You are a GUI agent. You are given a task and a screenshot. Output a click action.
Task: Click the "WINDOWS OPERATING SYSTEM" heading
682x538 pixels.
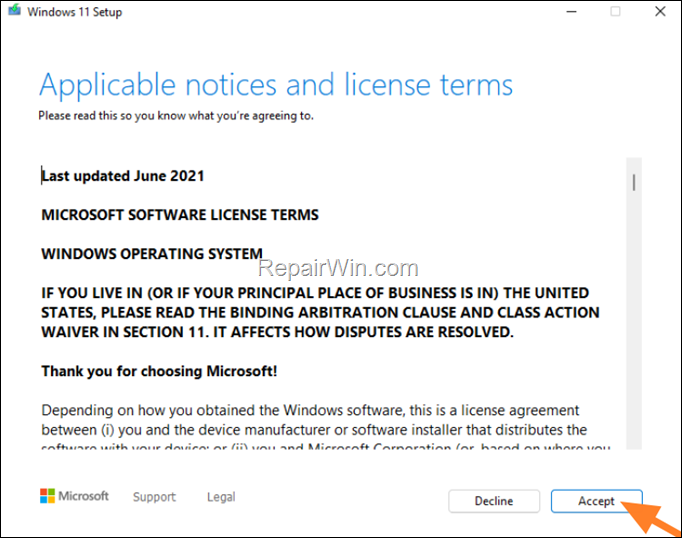(x=152, y=254)
